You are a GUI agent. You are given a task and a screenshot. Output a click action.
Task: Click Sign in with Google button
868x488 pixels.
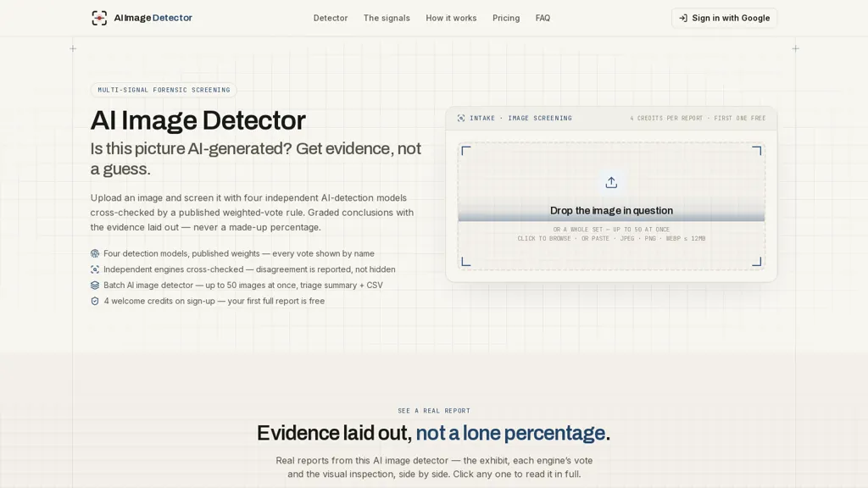724,18
